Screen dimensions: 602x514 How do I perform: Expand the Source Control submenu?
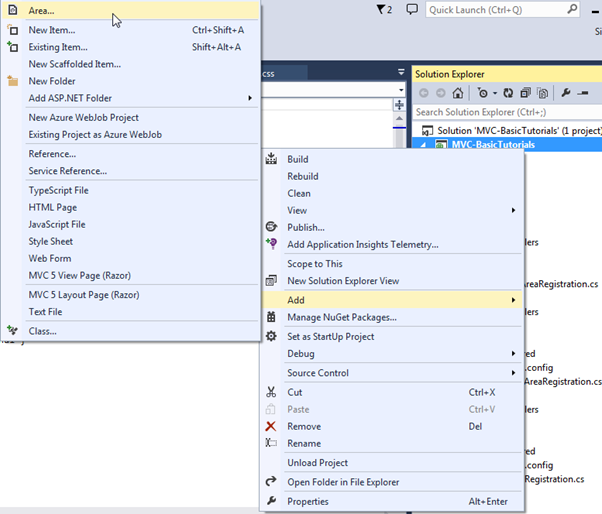click(390, 373)
